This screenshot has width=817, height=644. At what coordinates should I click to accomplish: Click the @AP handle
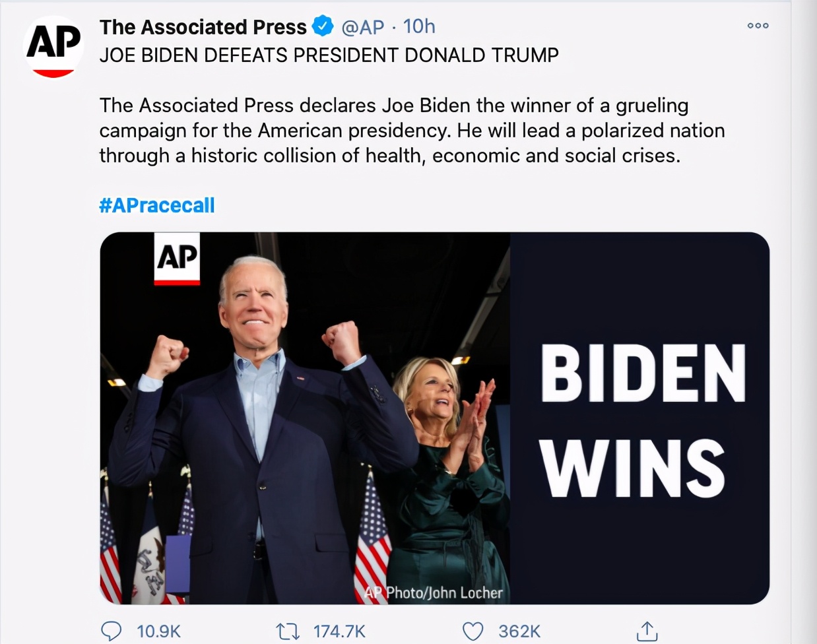(362, 27)
